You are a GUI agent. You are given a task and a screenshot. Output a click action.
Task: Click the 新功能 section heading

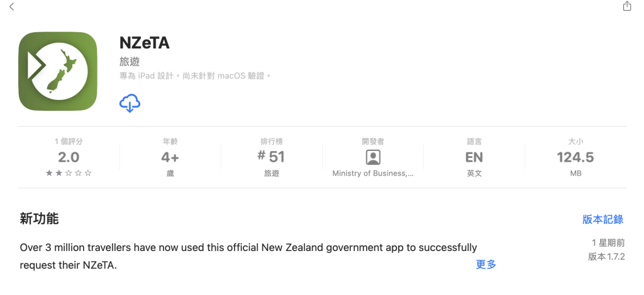[x=39, y=219]
